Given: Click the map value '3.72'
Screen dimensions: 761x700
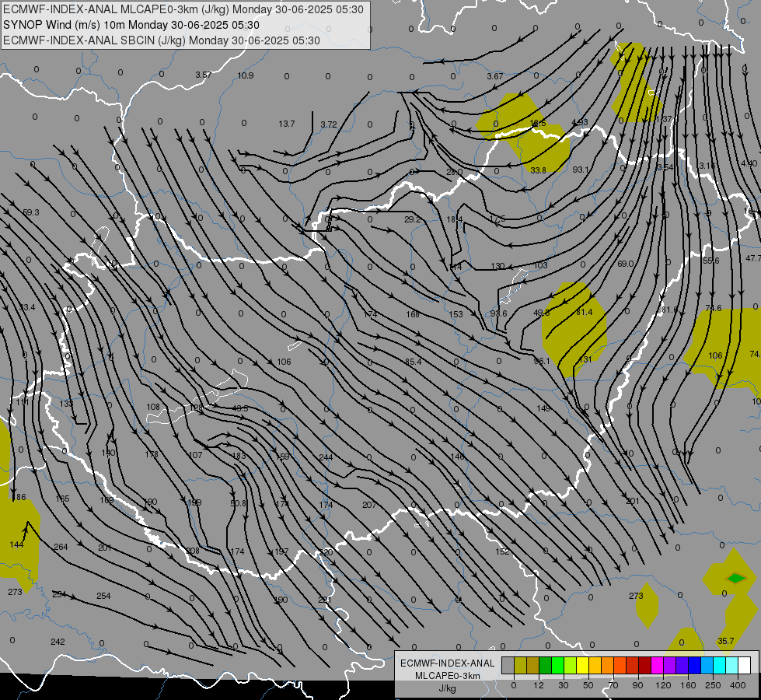Looking at the screenshot, I should pyautogui.click(x=329, y=125).
